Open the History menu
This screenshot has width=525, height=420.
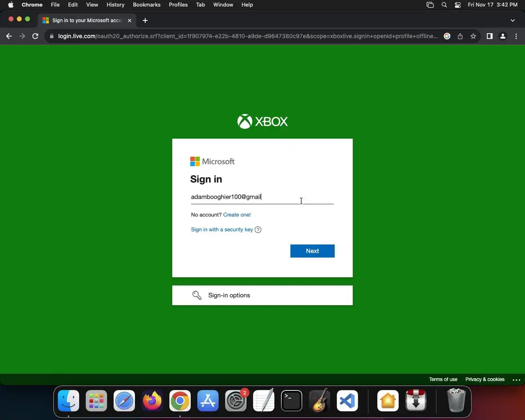[x=116, y=5]
